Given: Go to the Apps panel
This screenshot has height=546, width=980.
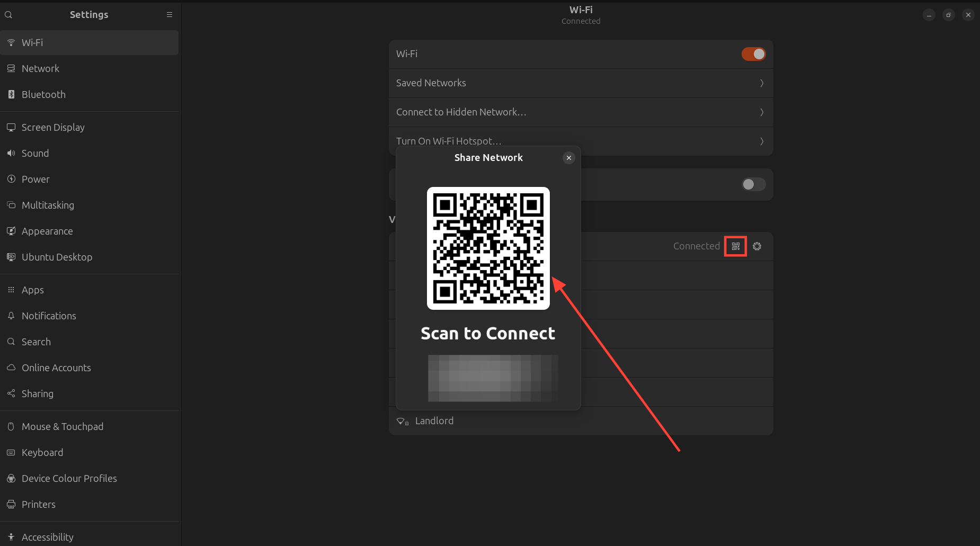Looking at the screenshot, I should click(90, 290).
